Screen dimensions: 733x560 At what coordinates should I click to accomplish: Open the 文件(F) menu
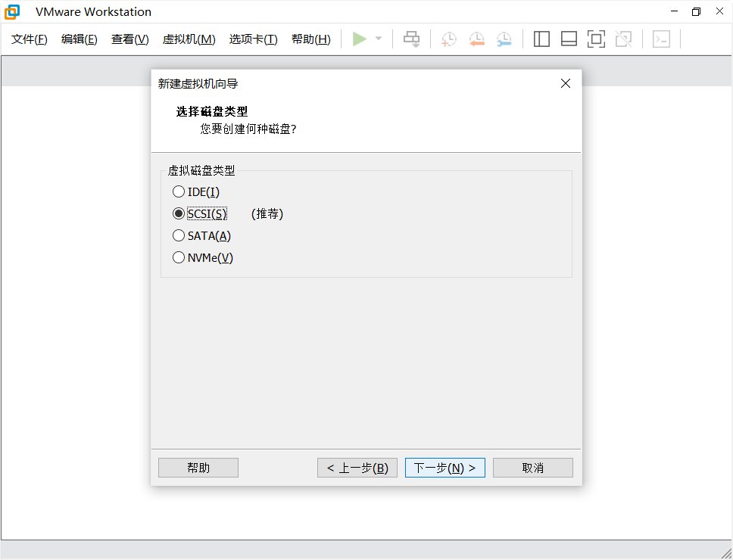30,39
